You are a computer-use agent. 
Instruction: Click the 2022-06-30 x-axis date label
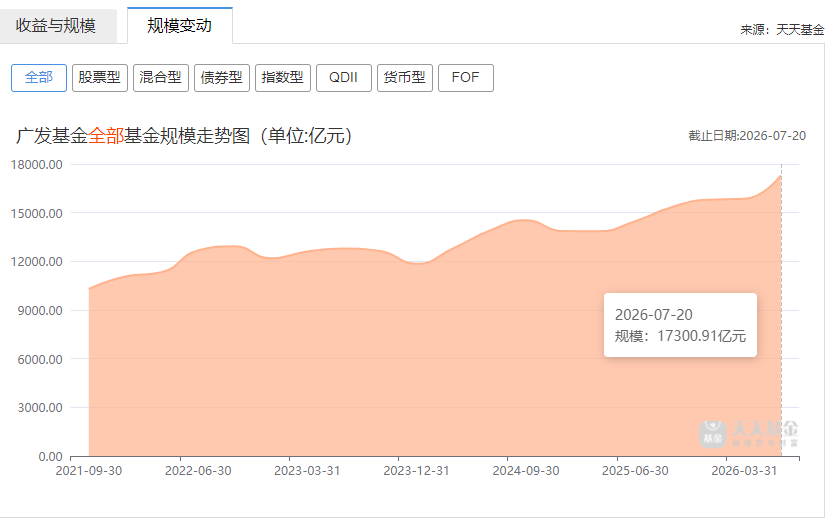(x=198, y=471)
